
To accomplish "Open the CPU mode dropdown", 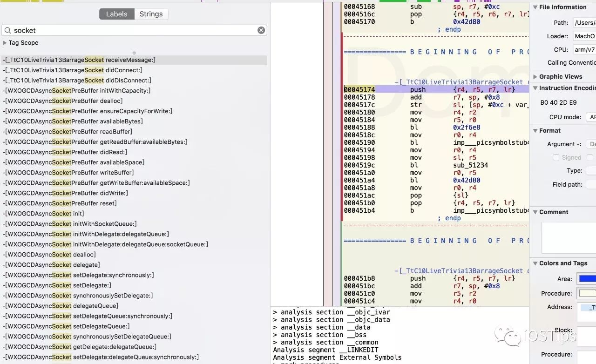I will (590, 117).
